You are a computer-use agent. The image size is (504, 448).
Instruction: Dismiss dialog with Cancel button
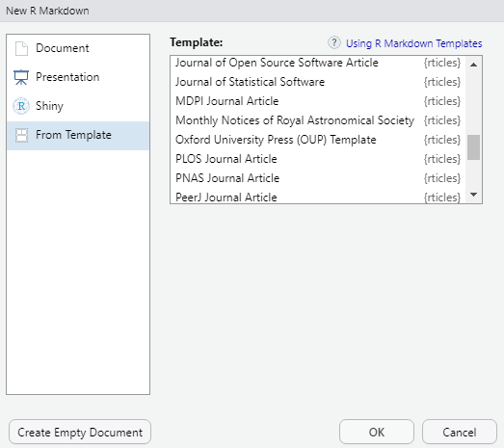(x=460, y=432)
